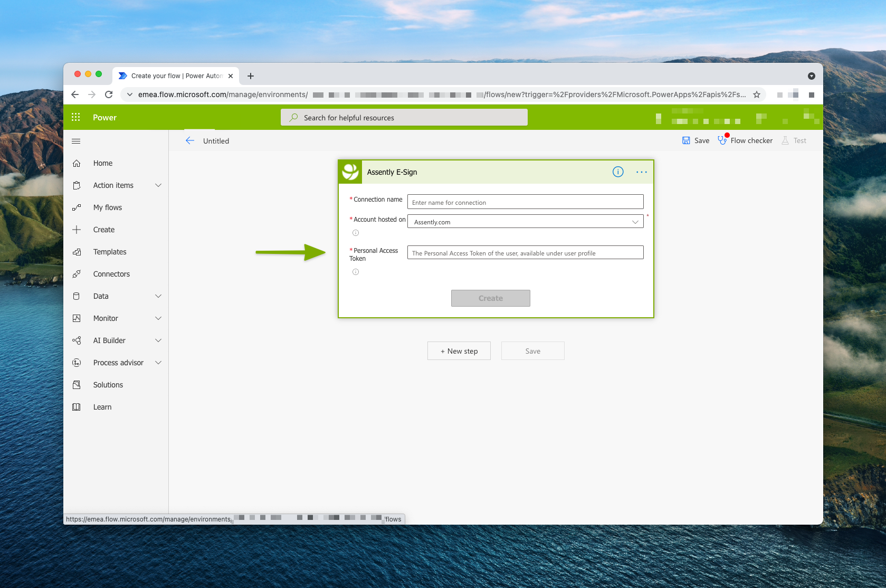The height and width of the screenshot is (588, 886).
Task: Click the Monitor chart icon
Action: tap(77, 318)
